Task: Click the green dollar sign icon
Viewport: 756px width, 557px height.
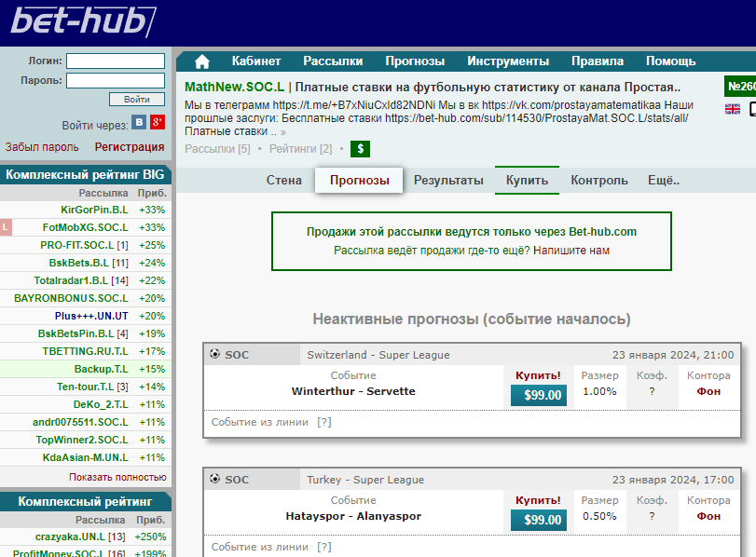Action: tap(360, 148)
